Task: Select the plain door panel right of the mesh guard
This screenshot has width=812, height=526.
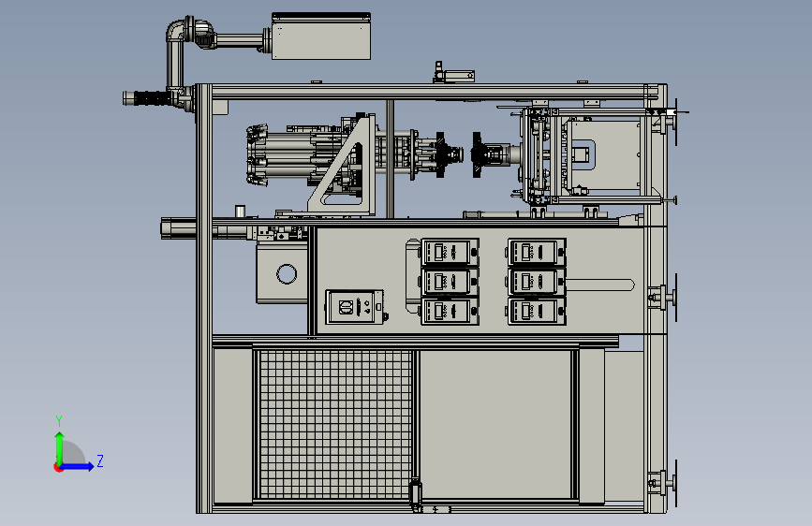Action: (495, 425)
